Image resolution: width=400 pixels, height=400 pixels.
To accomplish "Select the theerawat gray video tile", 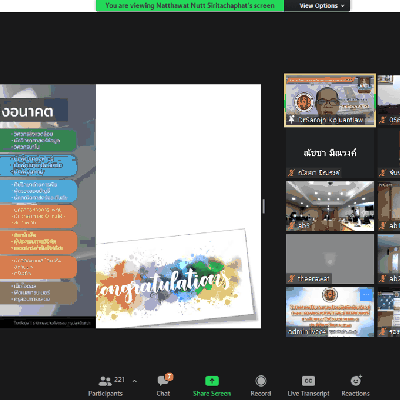I will click(x=330, y=259).
